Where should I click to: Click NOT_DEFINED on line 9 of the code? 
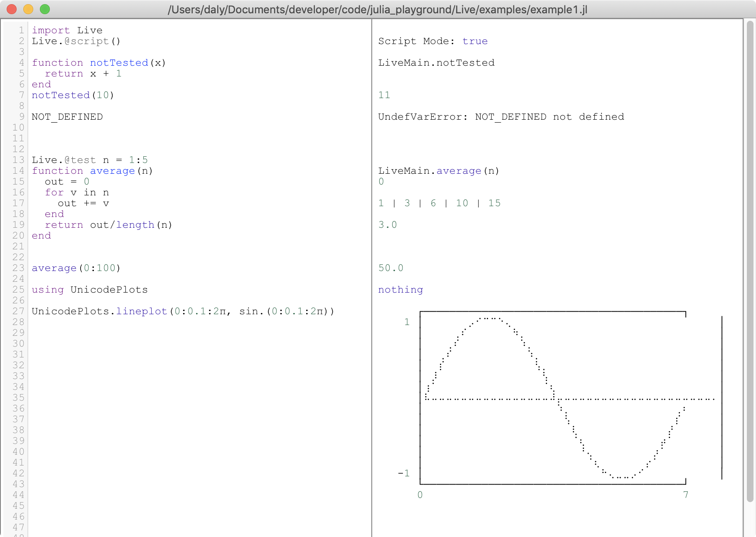67,117
